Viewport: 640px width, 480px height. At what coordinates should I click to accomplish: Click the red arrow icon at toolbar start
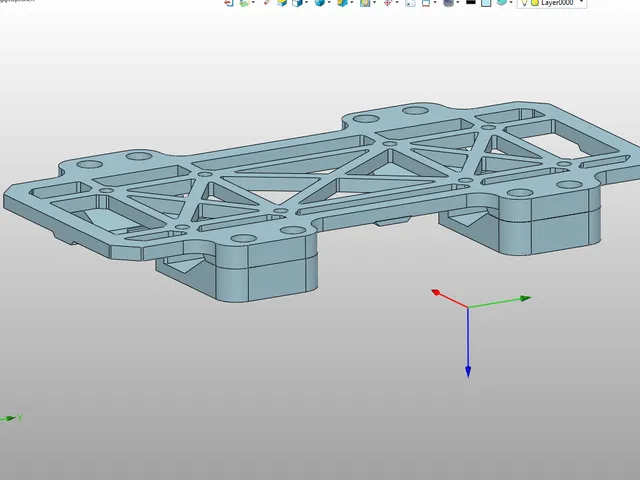coord(229,3)
